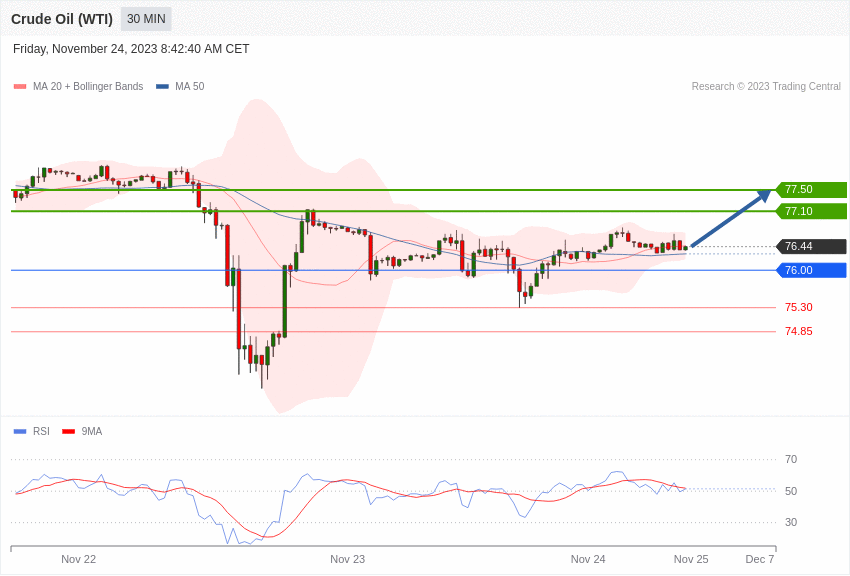Screen dimensions: 850x576
Task: Select the blue RSI legend marker
Action: pyautogui.click(x=20, y=432)
